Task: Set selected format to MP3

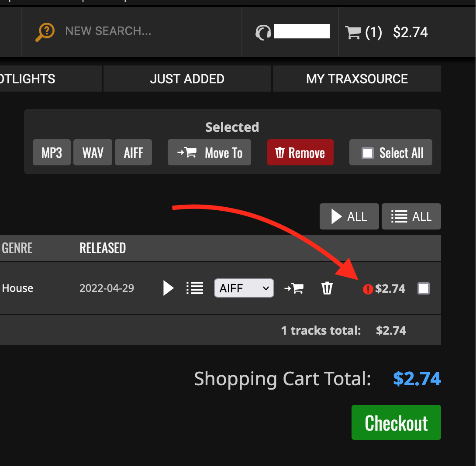Action: (x=52, y=152)
